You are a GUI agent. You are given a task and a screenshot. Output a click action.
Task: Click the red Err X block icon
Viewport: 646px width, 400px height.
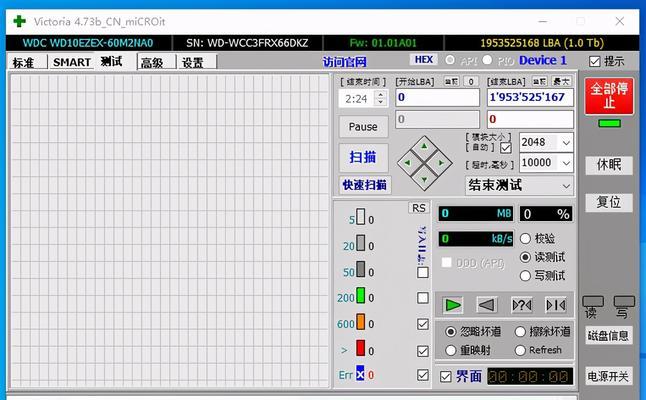pos(360,375)
